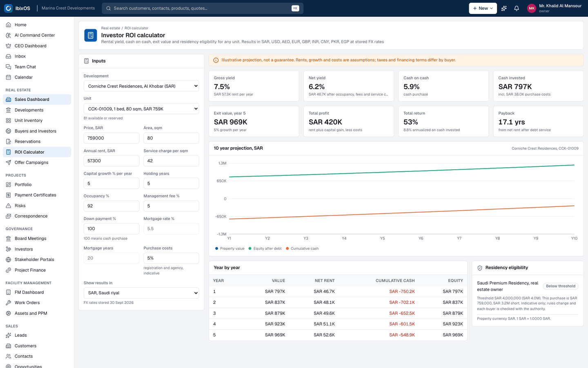Click the Inbox icon

(9, 56)
